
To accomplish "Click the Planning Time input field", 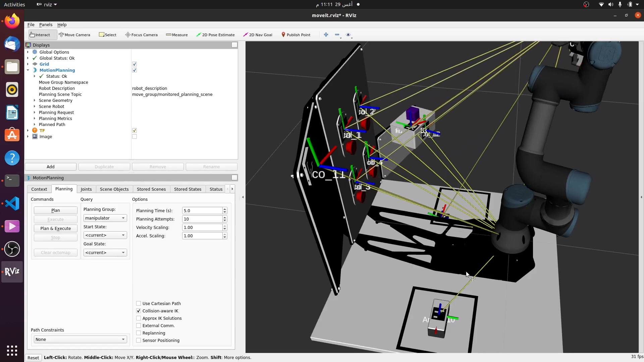I will pos(202,210).
